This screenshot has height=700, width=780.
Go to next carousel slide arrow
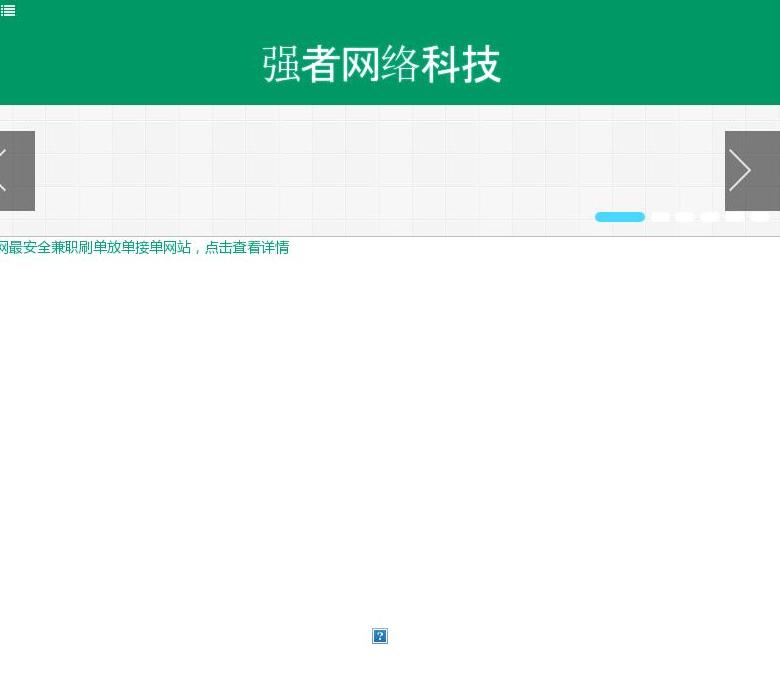pos(752,171)
